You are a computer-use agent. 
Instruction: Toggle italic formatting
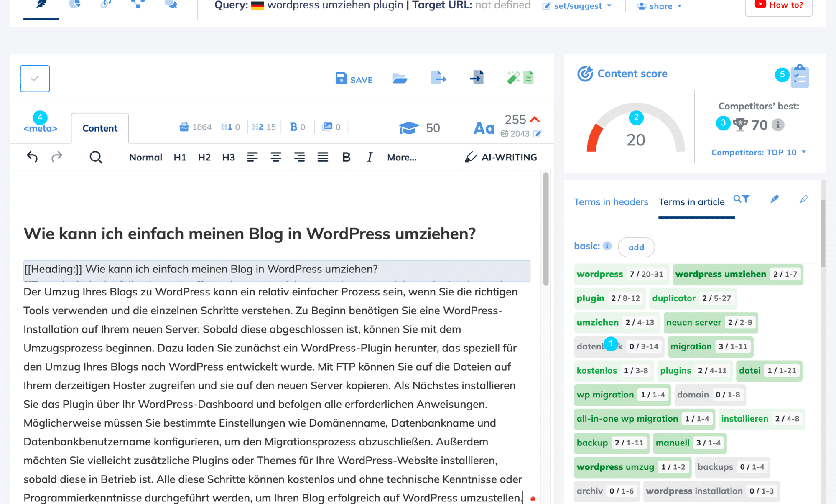coord(370,157)
